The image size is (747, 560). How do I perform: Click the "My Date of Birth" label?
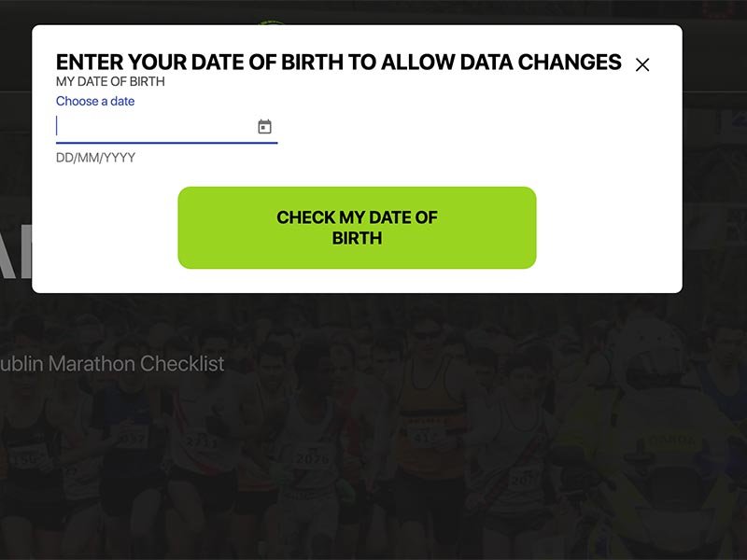point(110,82)
